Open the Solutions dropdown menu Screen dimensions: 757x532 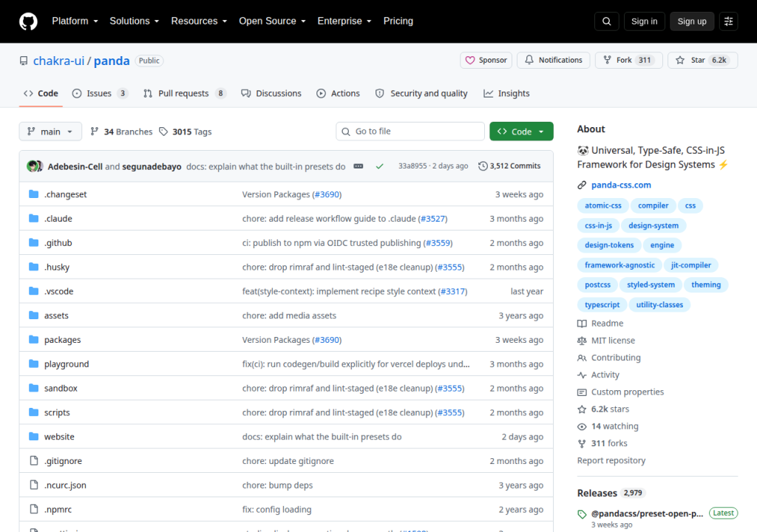(x=135, y=21)
